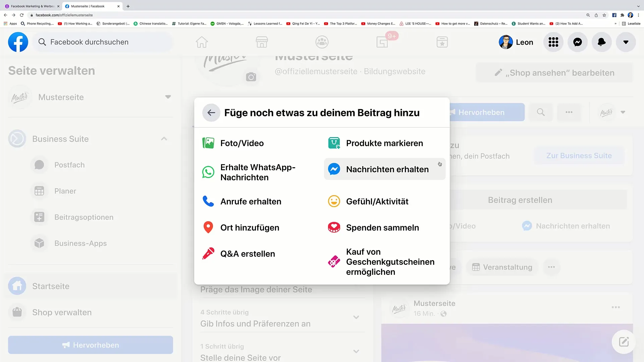Open the account dropdown arrow top right
644x362 pixels.
626,42
